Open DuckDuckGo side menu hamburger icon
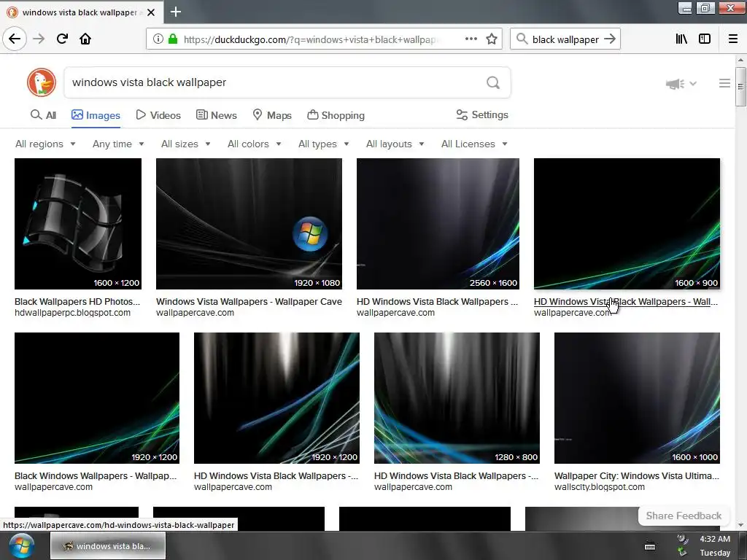 724,83
